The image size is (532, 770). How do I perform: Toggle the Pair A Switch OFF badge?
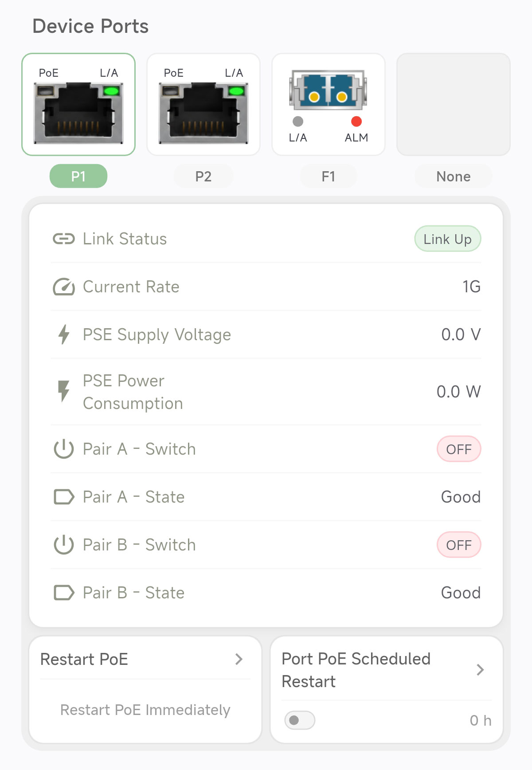click(459, 449)
